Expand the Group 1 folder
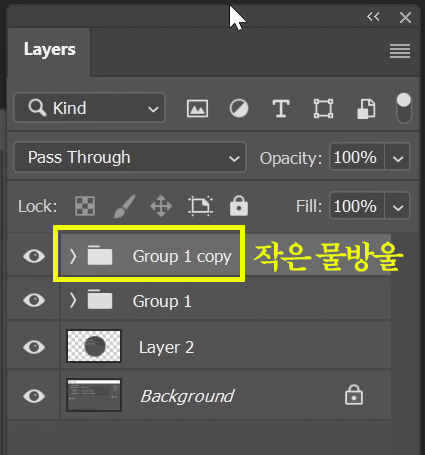 pos(73,301)
